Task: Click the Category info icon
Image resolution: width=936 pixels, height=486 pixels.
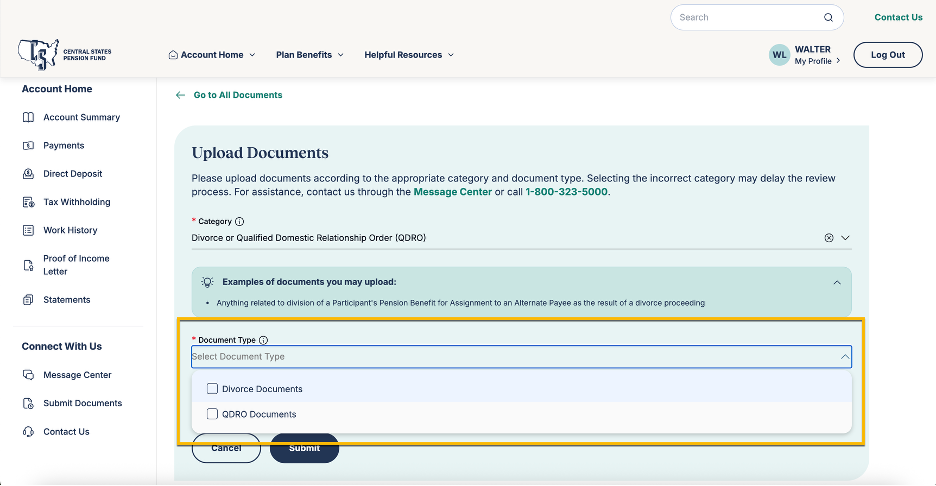Action: coord(239,222)
